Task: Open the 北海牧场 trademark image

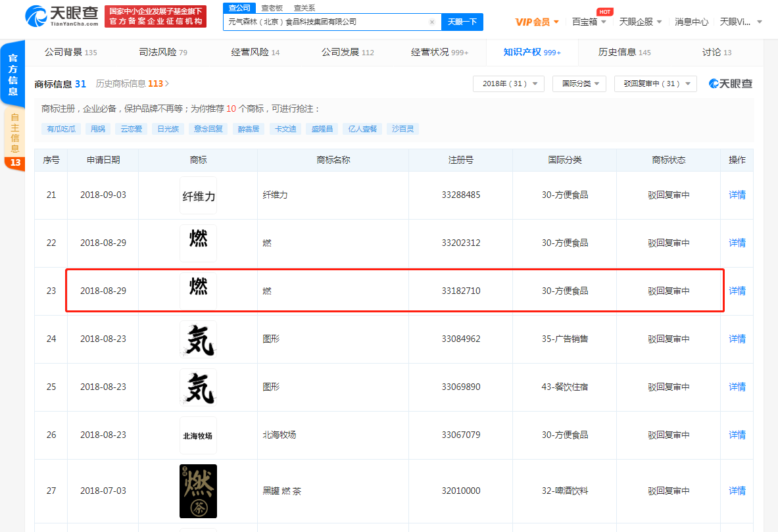Action: coord(198,435)
